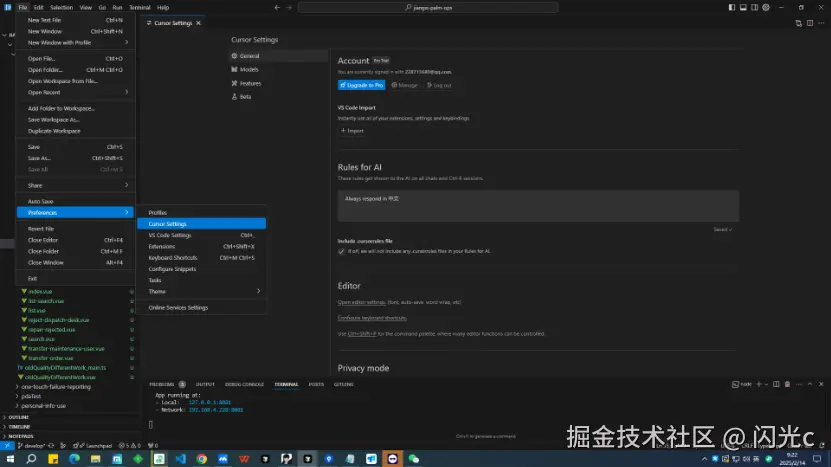831x467 pixels.
Task: Expand New Window with Profile submenu
Action: [75, 42]
